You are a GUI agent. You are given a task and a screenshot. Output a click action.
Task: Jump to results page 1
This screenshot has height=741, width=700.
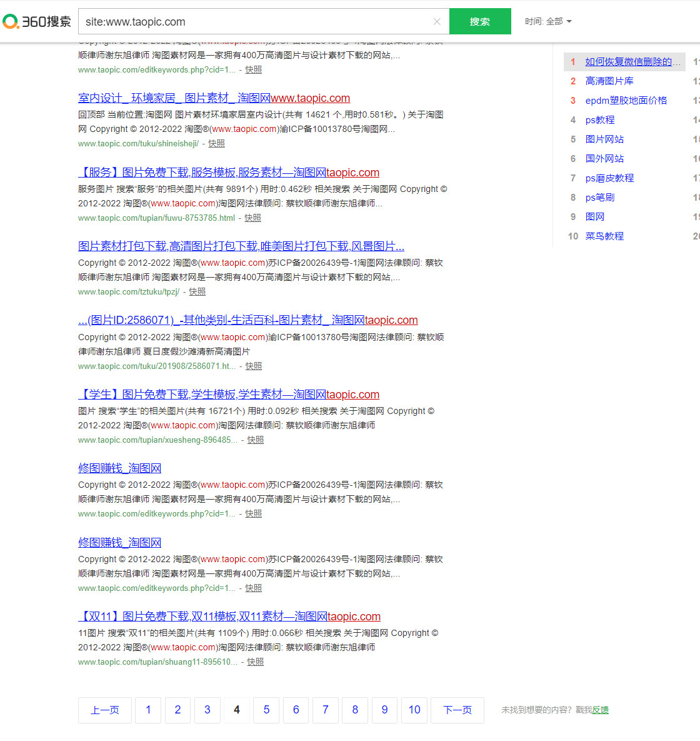[148, 710]
